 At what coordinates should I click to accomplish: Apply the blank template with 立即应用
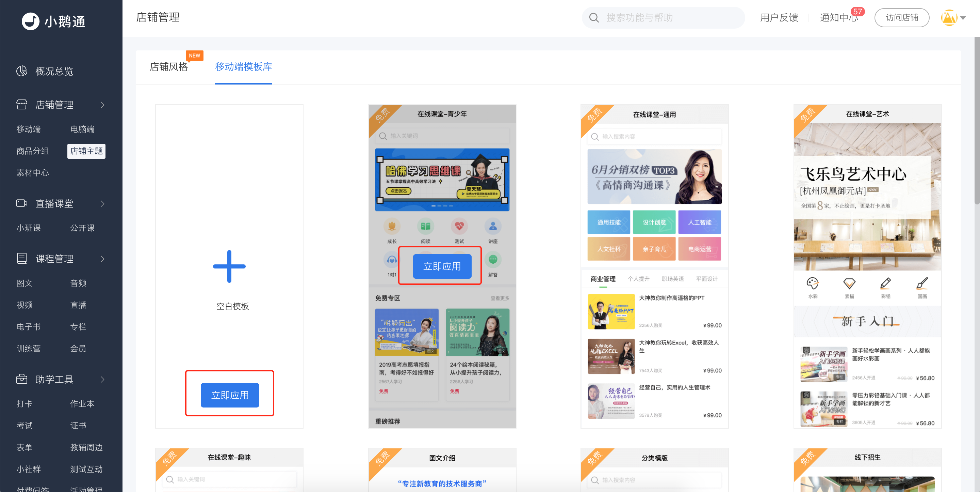tap(230, 395)
